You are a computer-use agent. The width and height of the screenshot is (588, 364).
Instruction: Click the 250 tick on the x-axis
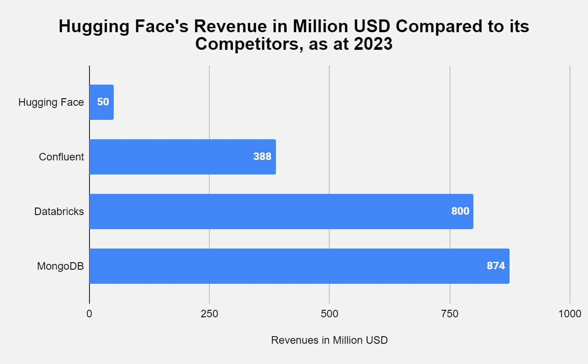(x=210, y=315)
